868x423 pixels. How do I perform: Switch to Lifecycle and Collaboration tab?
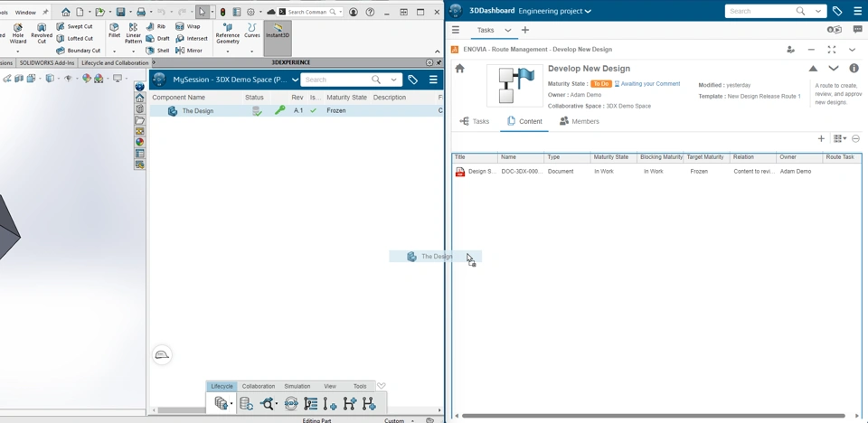pyautogui.click(x=115, y=62)
